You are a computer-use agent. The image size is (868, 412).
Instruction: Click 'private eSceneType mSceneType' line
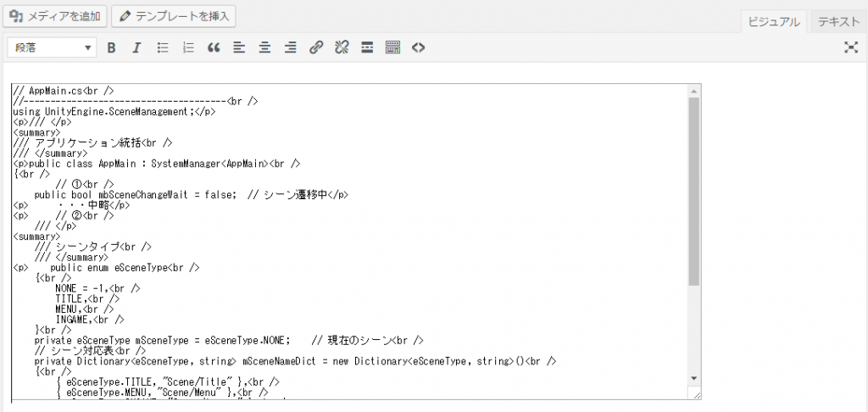pyautogui.click(x=229, y=340)
